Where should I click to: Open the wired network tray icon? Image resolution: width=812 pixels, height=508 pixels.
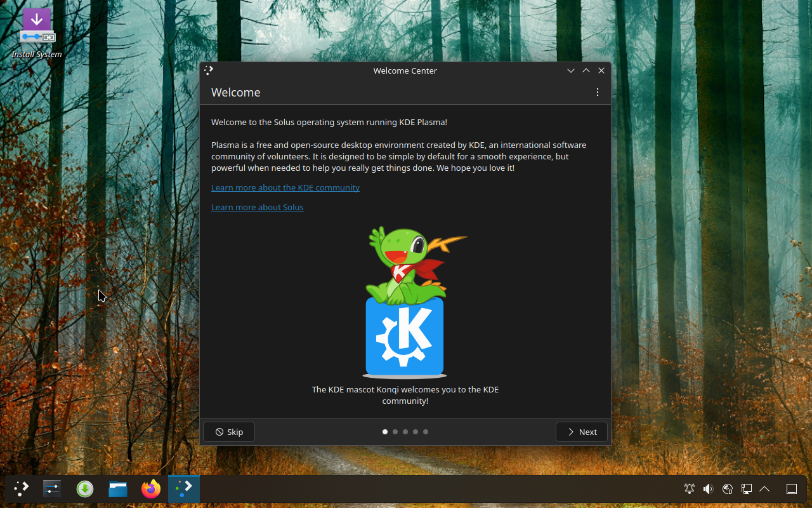click(x=747, y=489)
